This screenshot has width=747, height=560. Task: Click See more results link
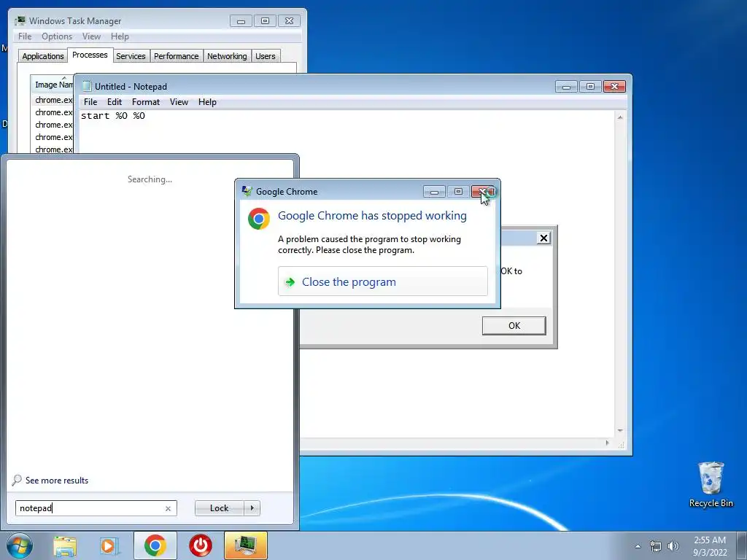[57, 481]
